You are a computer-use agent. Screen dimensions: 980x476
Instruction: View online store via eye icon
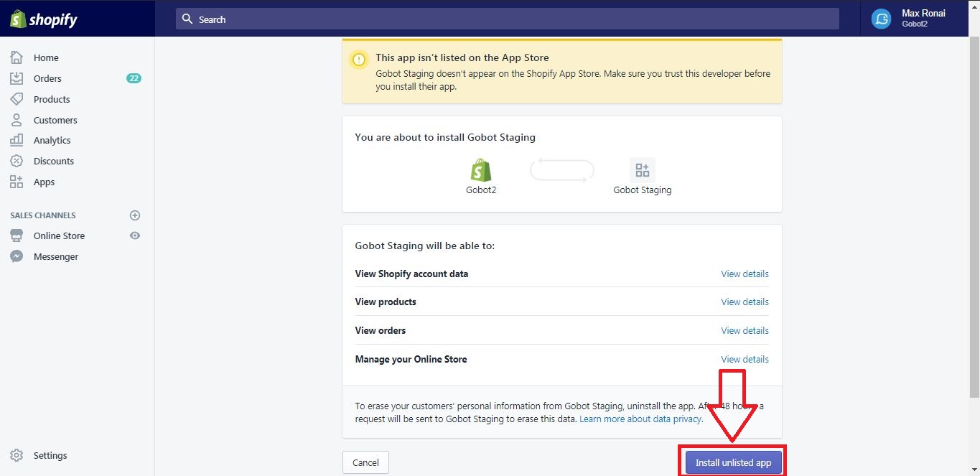(x=135, y=235)
